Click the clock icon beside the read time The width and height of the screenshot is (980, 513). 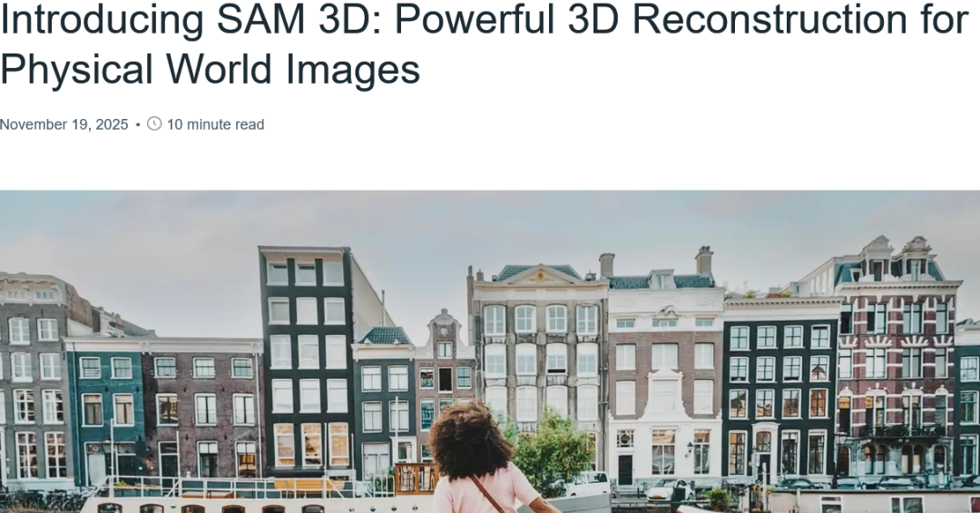coord(154,123)
